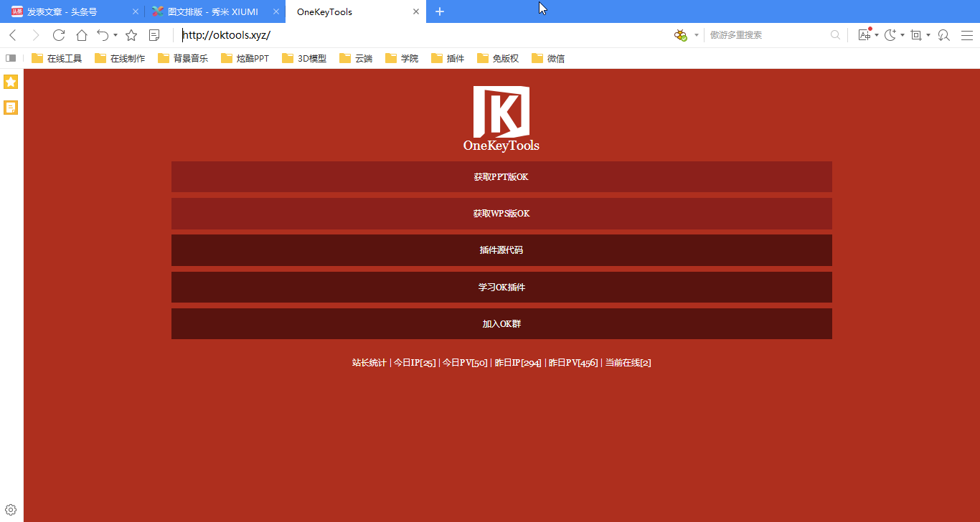This screenshot has width=980, height=522.
Task: Reload the current page
Action: click(x=59, y=35)
